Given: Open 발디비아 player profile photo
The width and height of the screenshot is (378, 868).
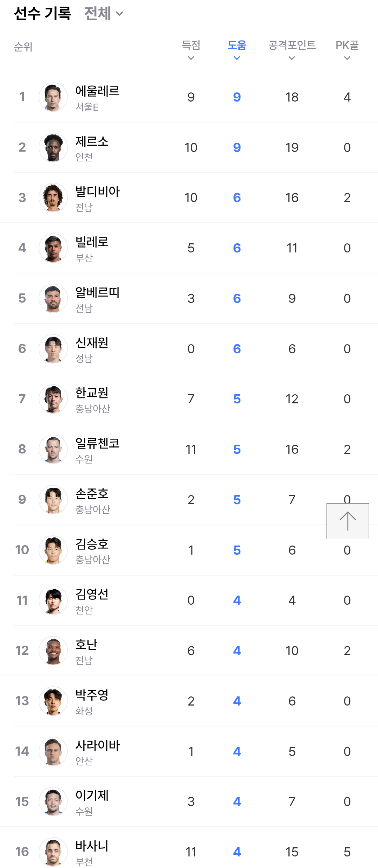Looking at the screenshot, I should pos(53,198).
